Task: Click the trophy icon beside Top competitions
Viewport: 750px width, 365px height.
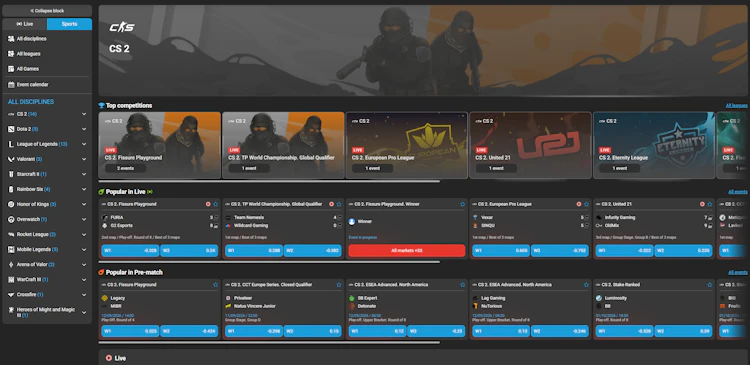Action: tap(101, 106)
